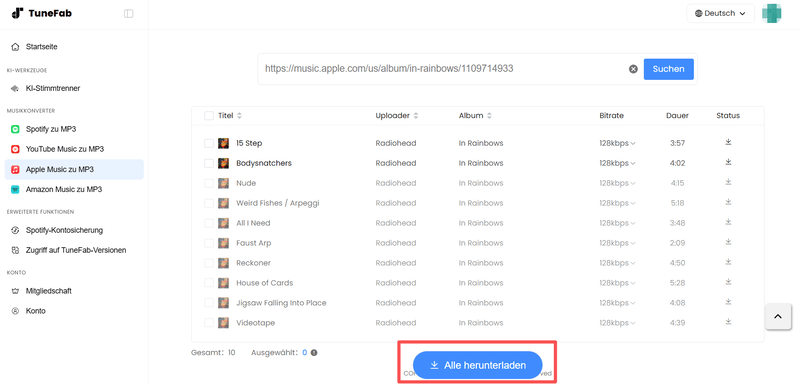Check the box for Jigsaw Falling Into Place
Image resolution: width=800 pixels, height=384 pixels.
tap(209, 302)
